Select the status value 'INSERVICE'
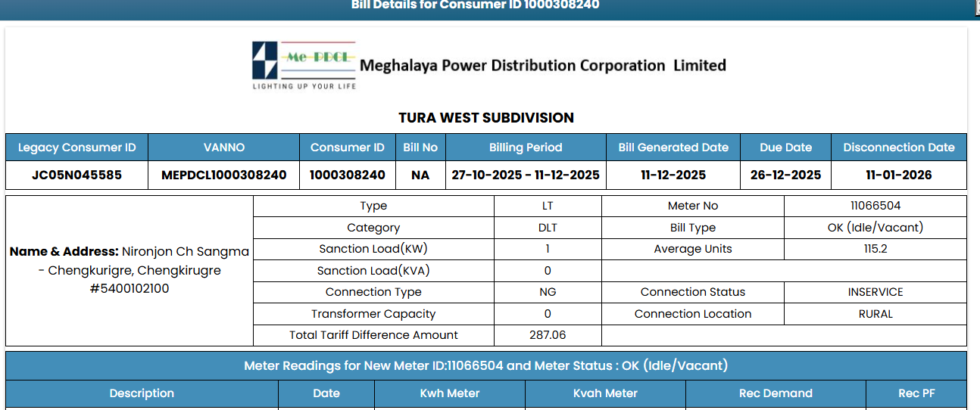 (875, 292)
